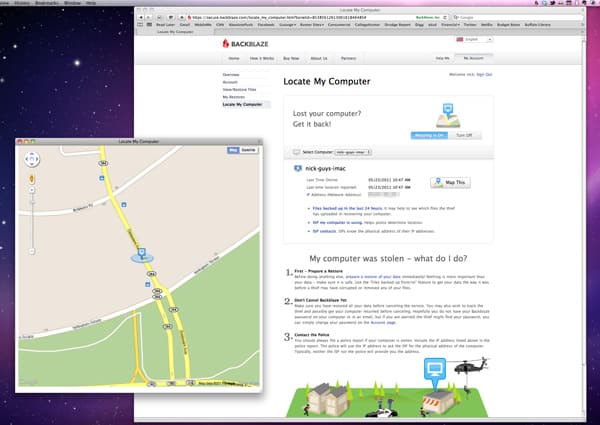Click the zoom in plus on map
Screen dimensions: 600x425
(31, 191)
